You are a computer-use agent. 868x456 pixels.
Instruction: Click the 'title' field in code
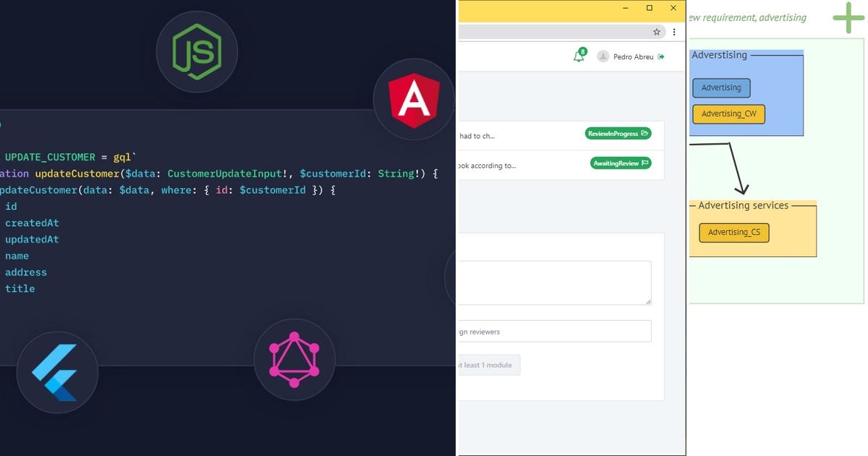click(x=20, y=289)
